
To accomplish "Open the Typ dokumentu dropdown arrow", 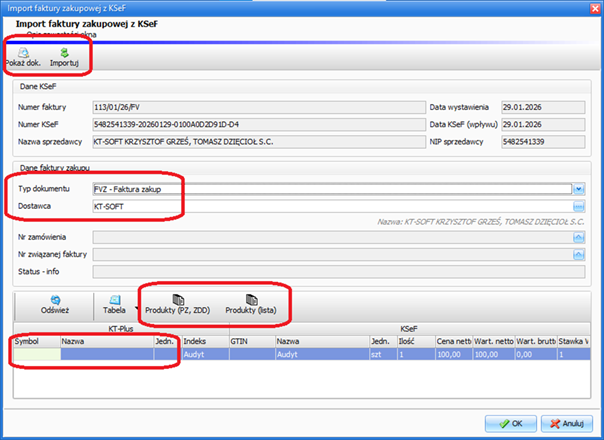I will [x=579, y=189].
